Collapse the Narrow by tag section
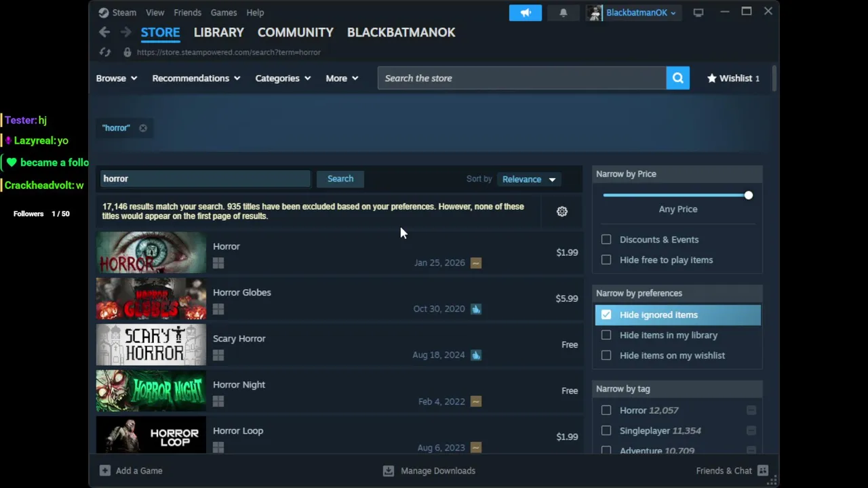Image resolution: width=868 pixels, height=488 pixels. pyautogui.click(x=677, y=388)
